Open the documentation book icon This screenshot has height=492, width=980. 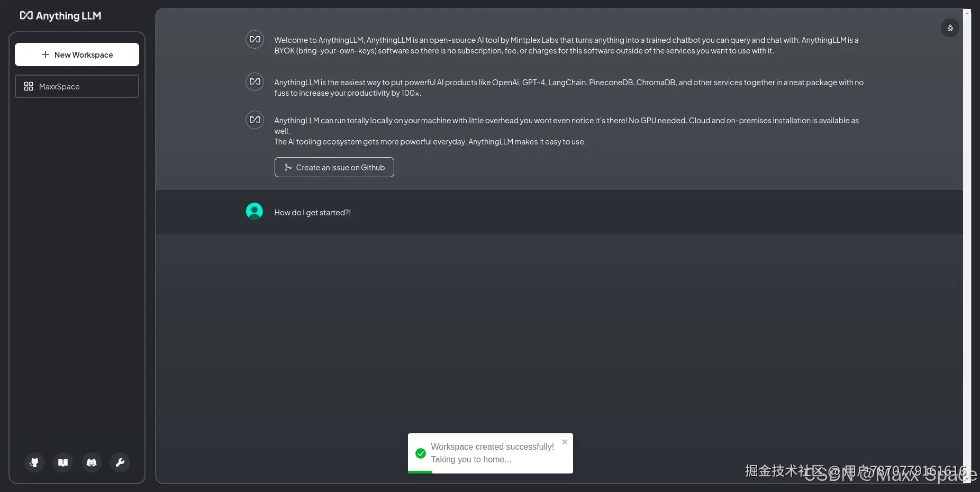(63, 462)
